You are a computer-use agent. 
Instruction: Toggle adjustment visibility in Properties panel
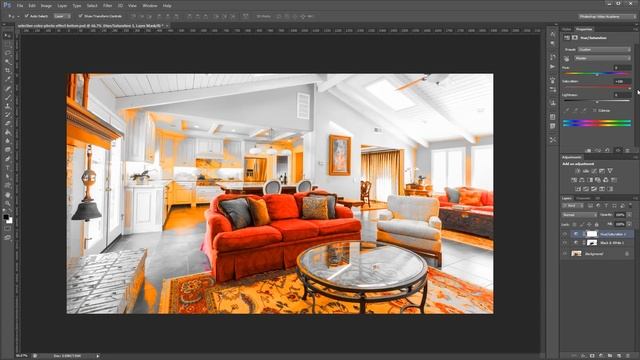618,150
